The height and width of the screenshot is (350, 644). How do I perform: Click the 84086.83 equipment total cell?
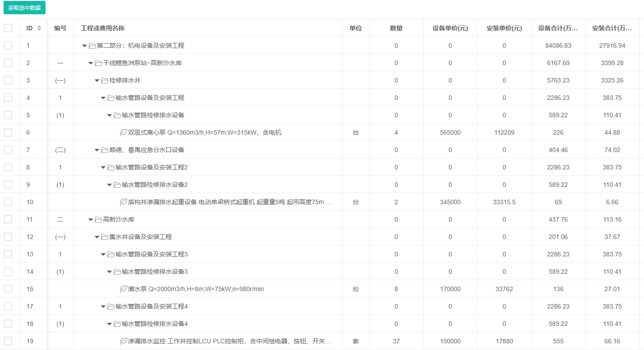pyautogui.click(x=558, y=45)
